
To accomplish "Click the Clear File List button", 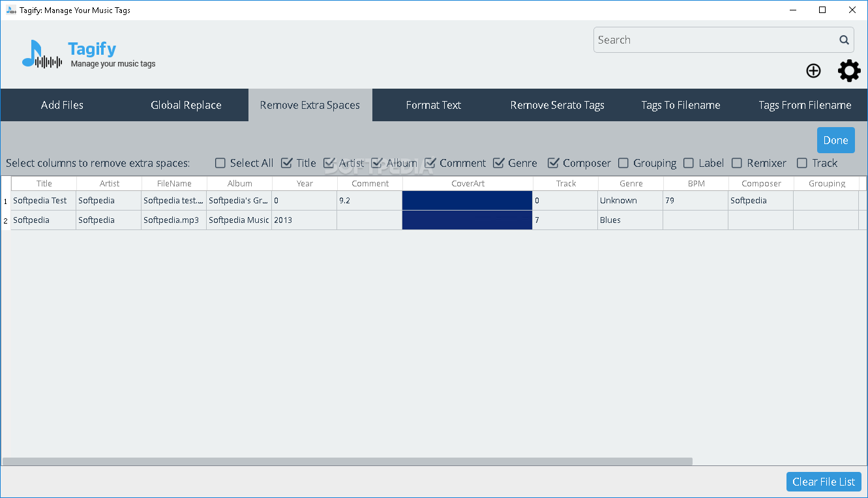I will click(x=824, y=482).
